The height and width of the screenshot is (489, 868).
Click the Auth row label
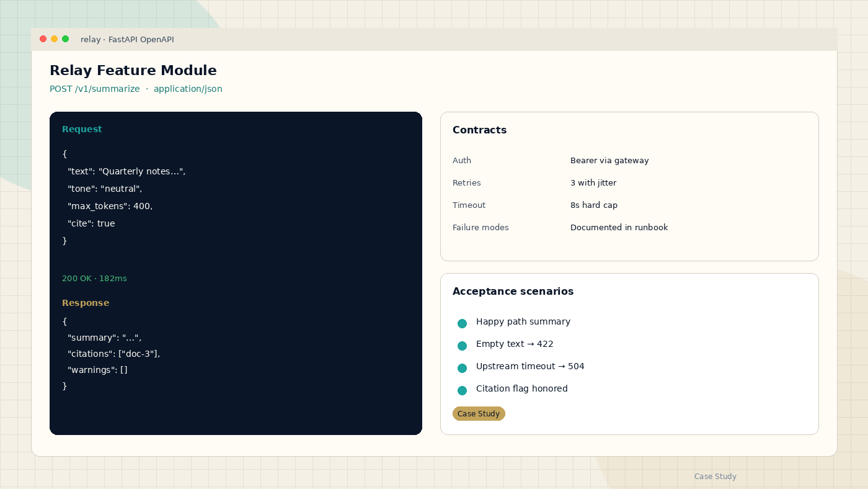click(x=462, y=160)
